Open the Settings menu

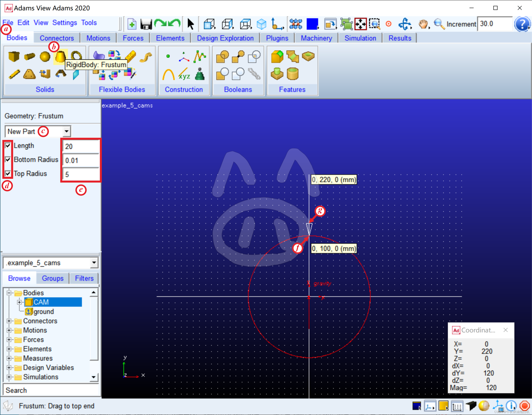[x=65, y=23]
